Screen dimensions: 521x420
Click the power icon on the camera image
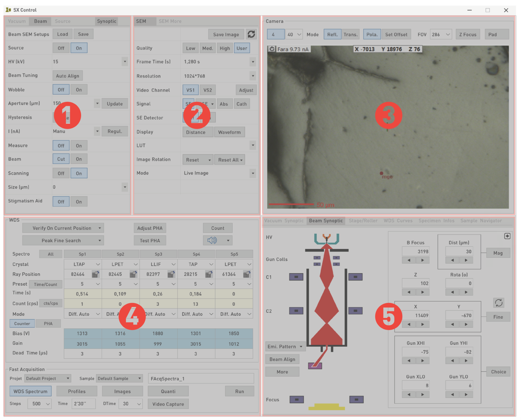pyautogui.click(x=272, y=49)
